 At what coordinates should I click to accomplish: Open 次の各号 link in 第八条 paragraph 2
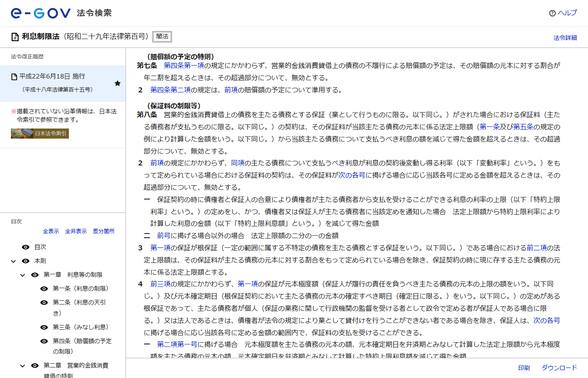tap(352, 175)
